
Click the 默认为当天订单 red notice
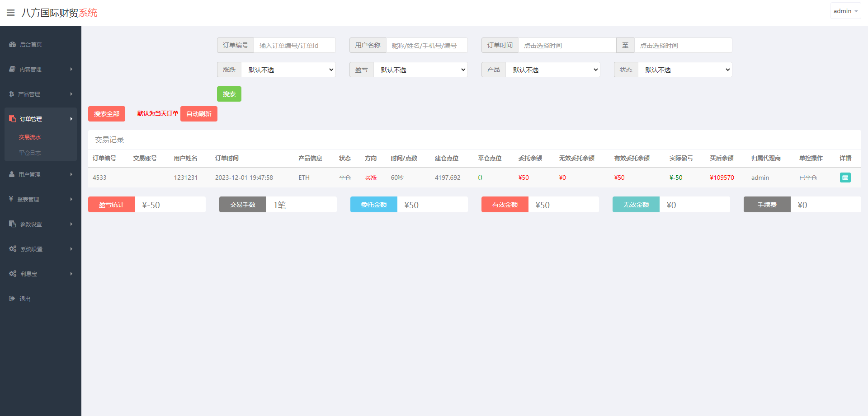(158, 113)
